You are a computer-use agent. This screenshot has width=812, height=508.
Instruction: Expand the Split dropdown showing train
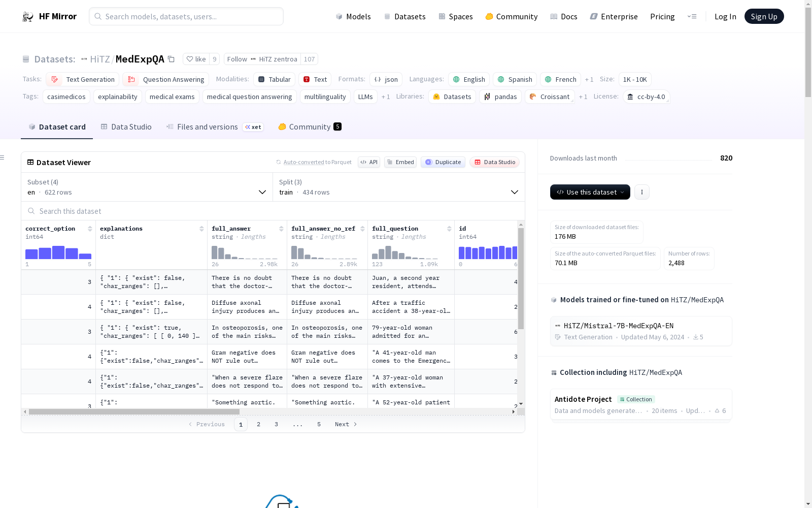pos(399,187)
